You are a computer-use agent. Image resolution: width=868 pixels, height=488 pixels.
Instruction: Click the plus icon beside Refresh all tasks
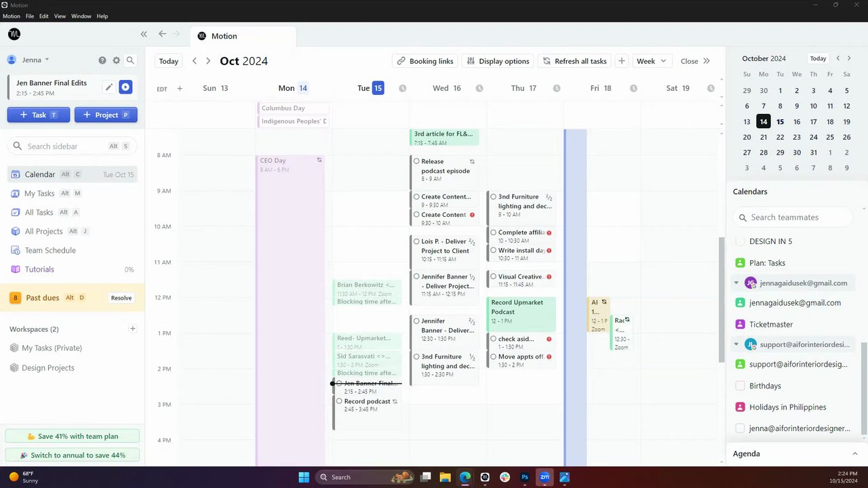[621, 61]
